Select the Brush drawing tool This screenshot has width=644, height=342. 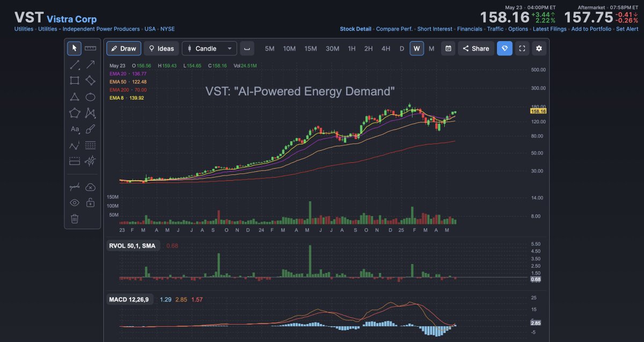tap(90, 129)
